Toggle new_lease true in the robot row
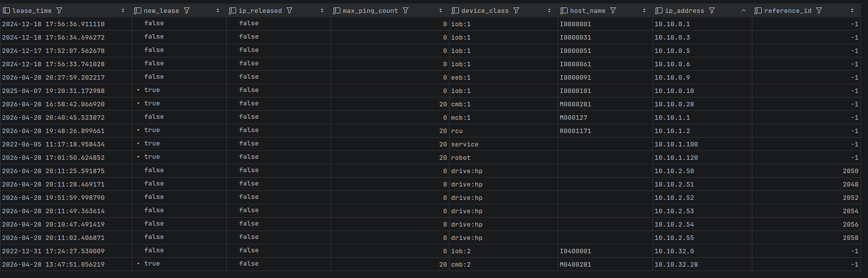The image size is (868, 278). (x=152, y=157)
